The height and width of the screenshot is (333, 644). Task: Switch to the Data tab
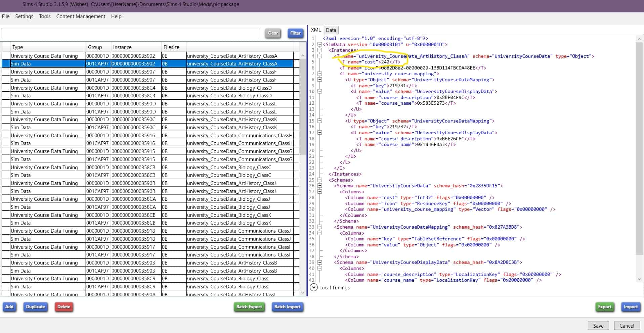(x=331, y=30)
